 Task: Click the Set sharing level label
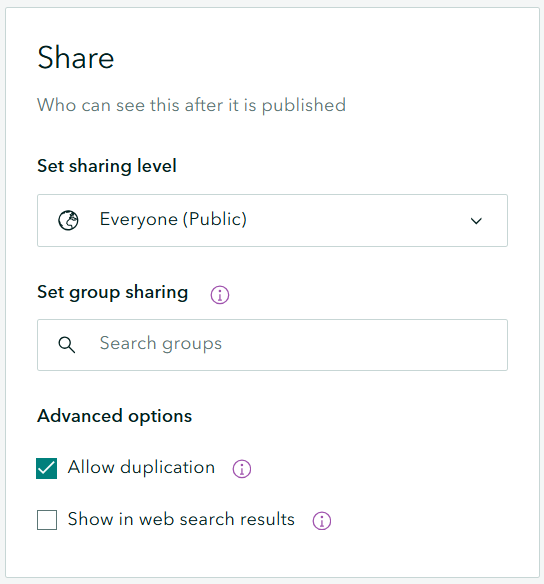(x=107, y=166)
